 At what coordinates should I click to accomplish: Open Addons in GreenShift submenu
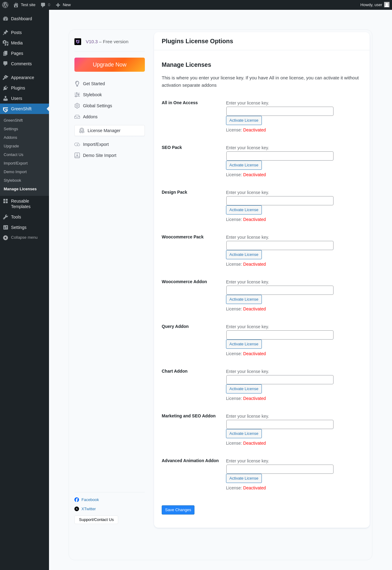coord(10,138)
